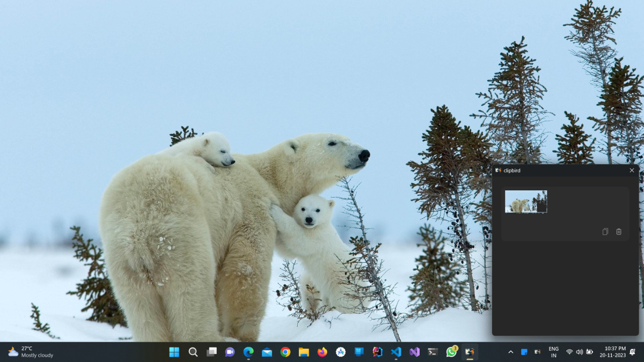Delete the clipboard entry using the trash icon

click(x=619, y=232)
